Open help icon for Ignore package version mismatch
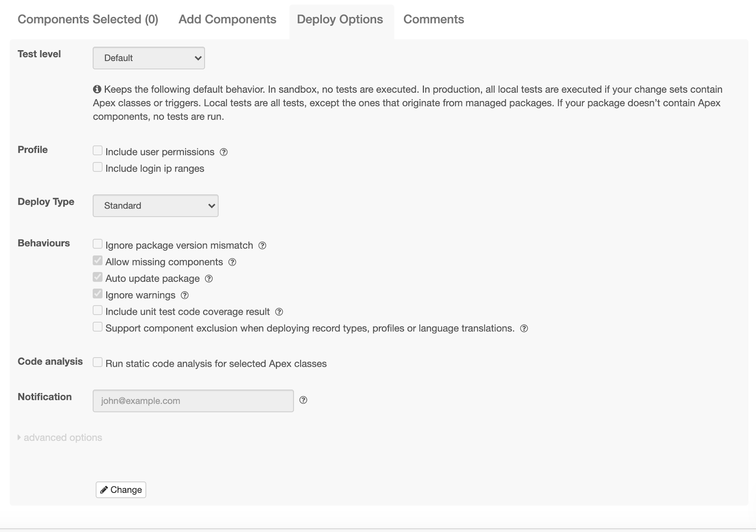This screenshot has width=756, height=532. tap(262, 246)
